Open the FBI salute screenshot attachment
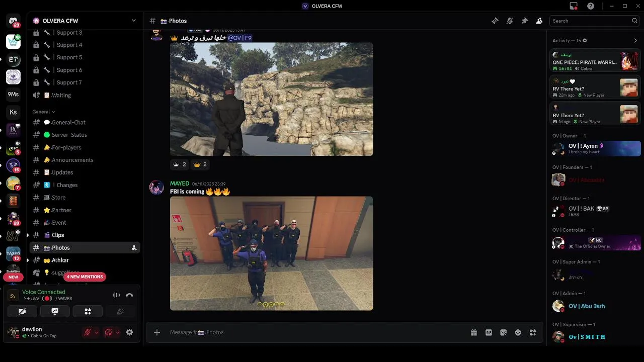644x362 pixels. [272, 253]
